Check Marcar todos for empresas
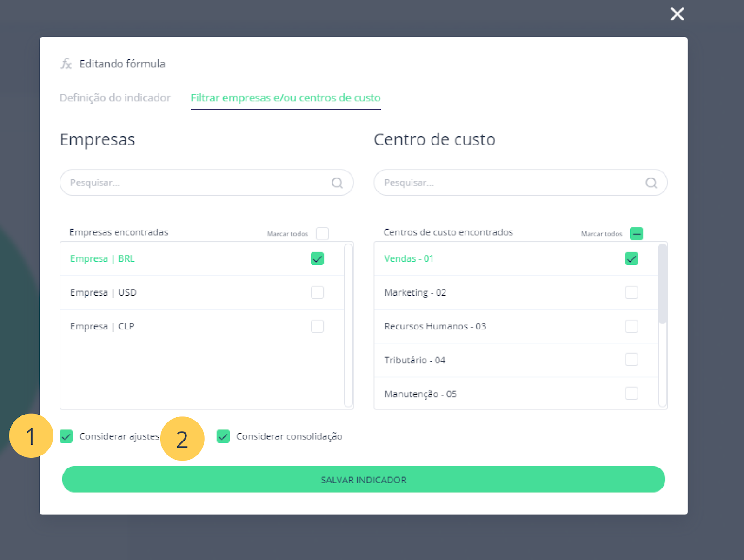 [x=322, y=233]
